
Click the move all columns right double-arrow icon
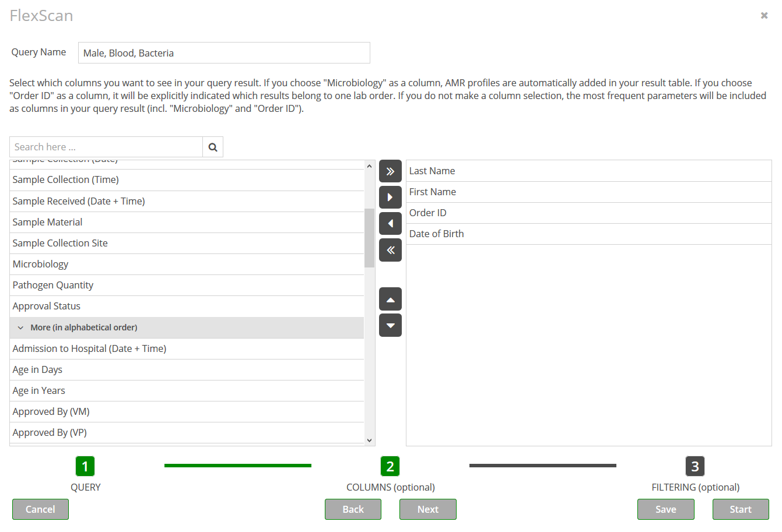pyautogui.click(x=390, y=171)
